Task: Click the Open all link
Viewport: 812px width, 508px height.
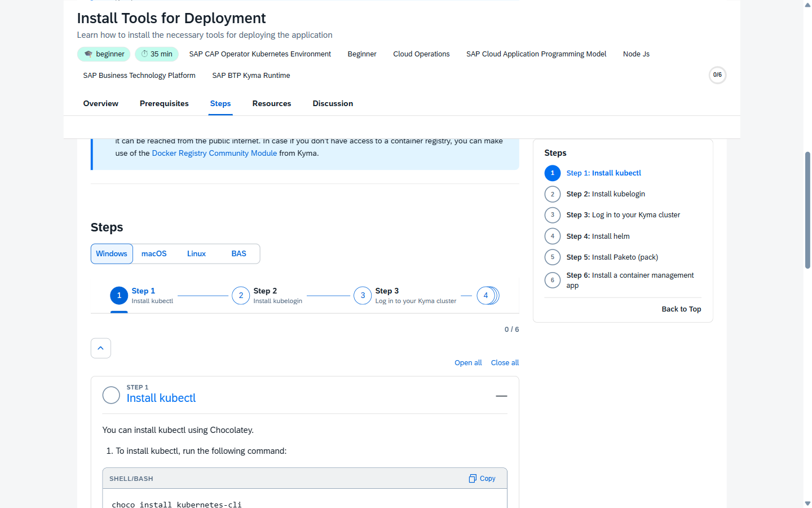Action: click(468, 363)
